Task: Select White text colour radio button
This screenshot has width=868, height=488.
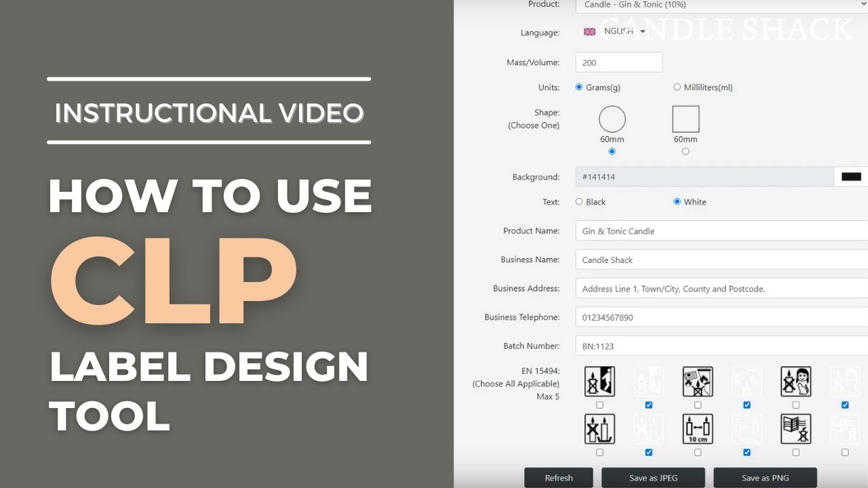Action: coord(677,201)
